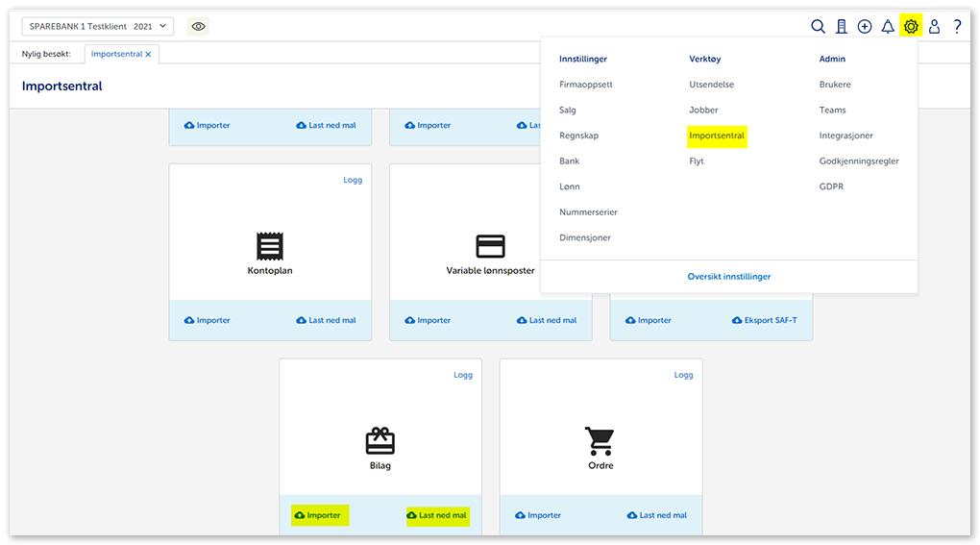Click Last ned mal for Bilag
Screen dimensions: 980x545
click(437, 515)
